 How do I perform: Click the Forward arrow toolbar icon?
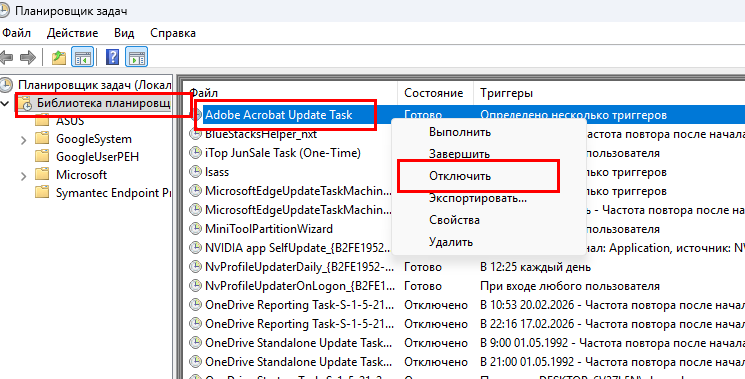[x=29, y=58]
